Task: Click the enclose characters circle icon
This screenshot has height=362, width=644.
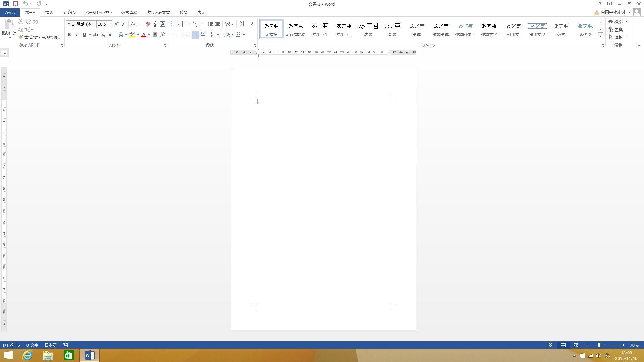Action: pyautogui.click(x=162, y=35)
